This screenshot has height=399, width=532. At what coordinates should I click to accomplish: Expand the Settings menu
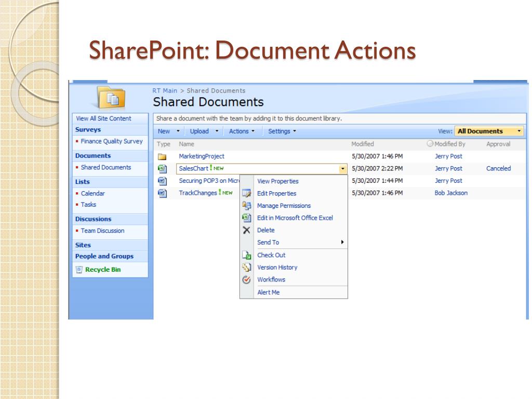coord(282,131)
